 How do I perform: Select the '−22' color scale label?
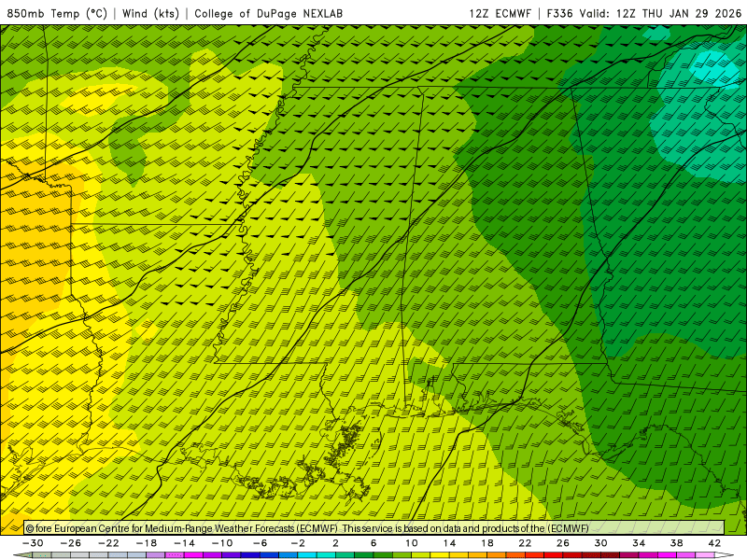108,543
